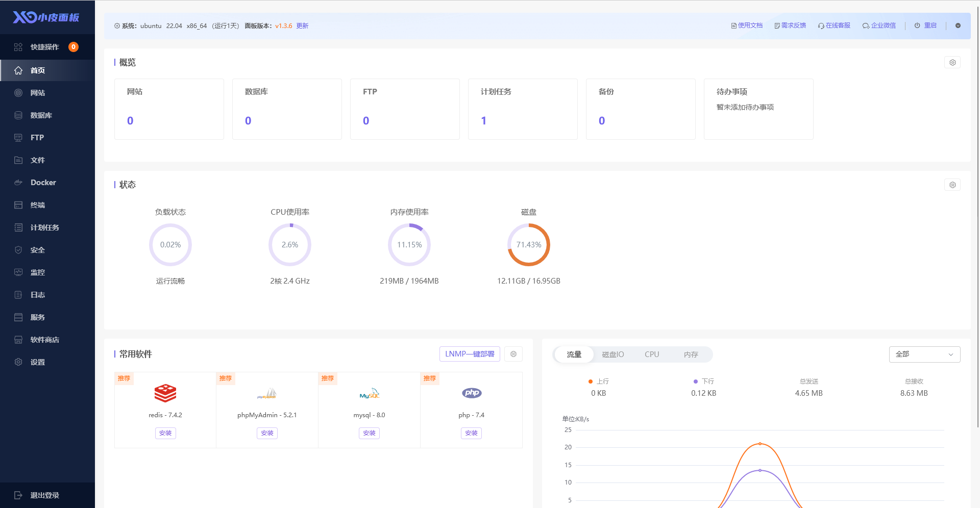Click the LNMP一键部署 button
980x508 pixels.
coord(470,354)
